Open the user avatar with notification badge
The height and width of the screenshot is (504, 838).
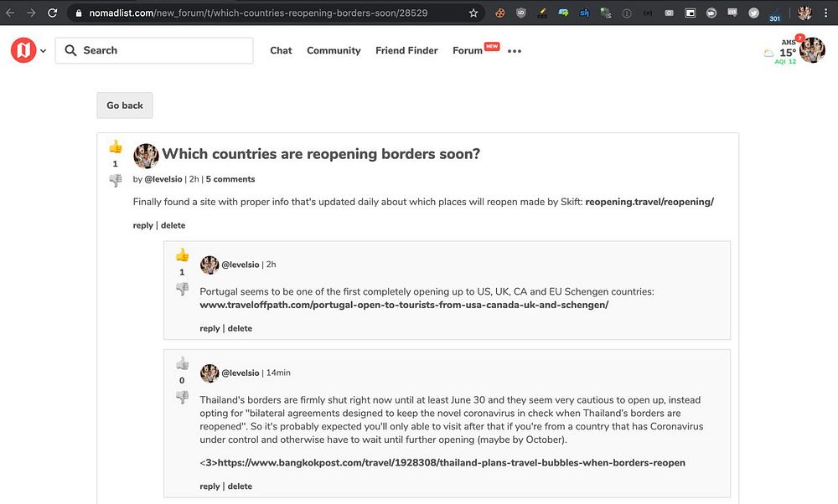(812, 49)
